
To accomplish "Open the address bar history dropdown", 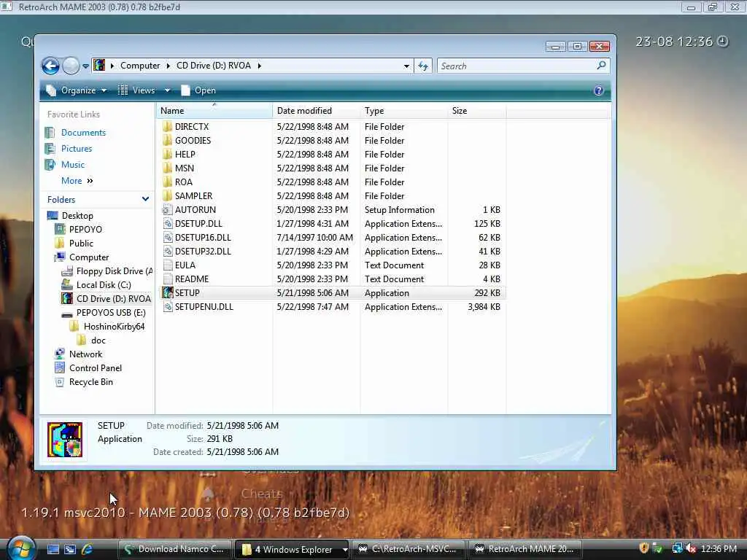I will (x=406, y=66).
